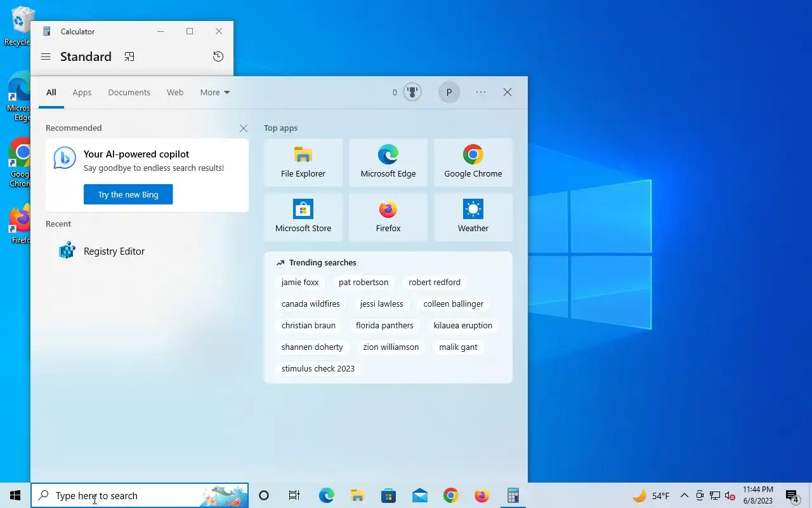Viewport: 812px width, 508px height.
Task: Open the network icon in system tray
Action: pos(715,495)
